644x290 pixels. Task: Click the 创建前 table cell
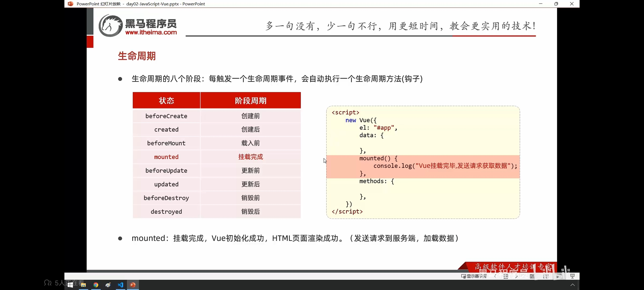point(251,116)
